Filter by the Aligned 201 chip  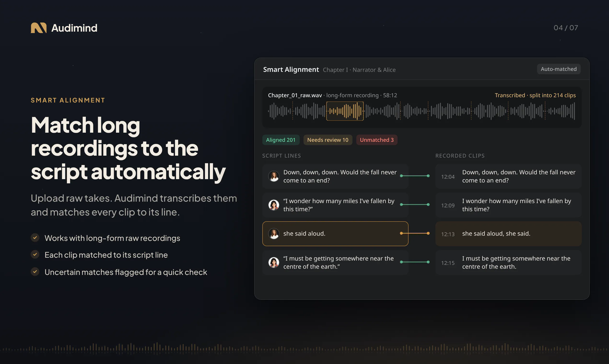point(281,140)
